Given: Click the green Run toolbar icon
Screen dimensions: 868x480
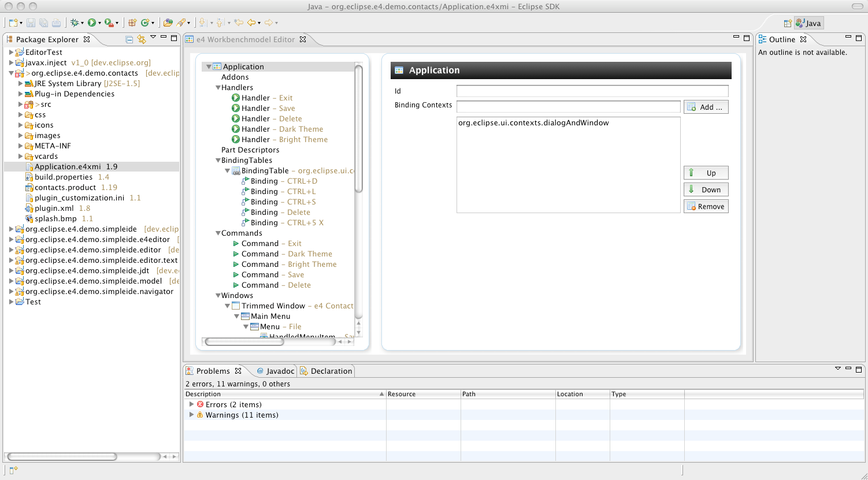Looking at the screenshot, I should 91,23.
